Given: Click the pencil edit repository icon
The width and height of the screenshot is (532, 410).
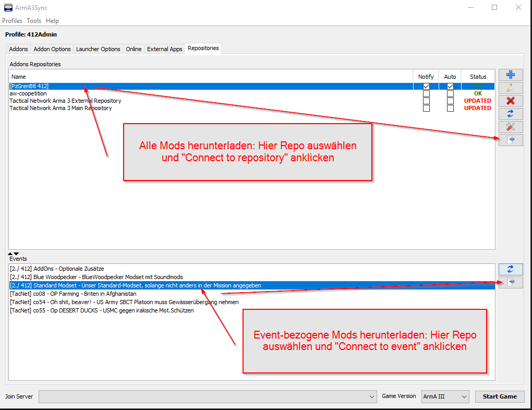Looking at the screenshot, I should pos(510,88).
